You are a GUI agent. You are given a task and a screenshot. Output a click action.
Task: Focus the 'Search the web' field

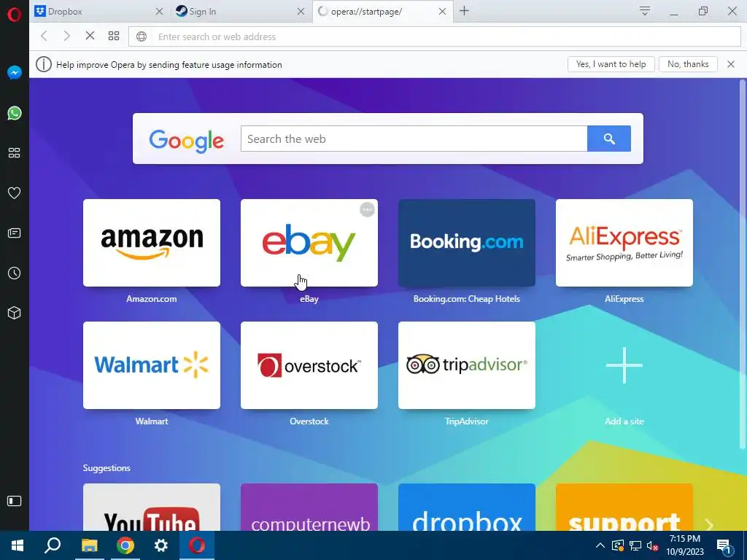pyautogui.click(x=414, y=139)
